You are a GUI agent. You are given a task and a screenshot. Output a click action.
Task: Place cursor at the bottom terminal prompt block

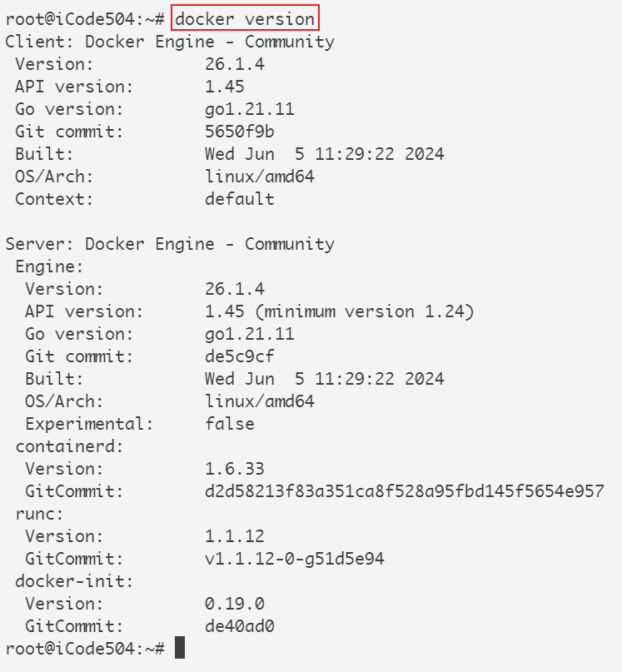(x=179, y=648)
